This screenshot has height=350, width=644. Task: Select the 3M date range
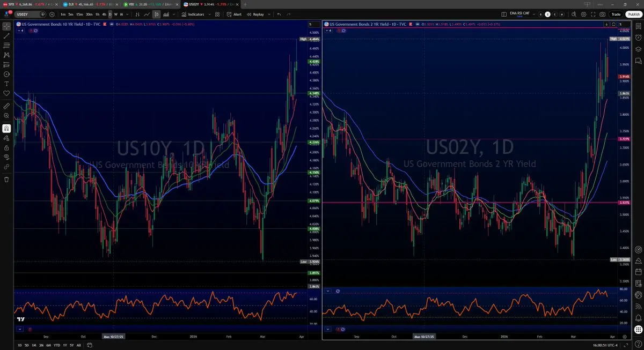tap(41, 345)
